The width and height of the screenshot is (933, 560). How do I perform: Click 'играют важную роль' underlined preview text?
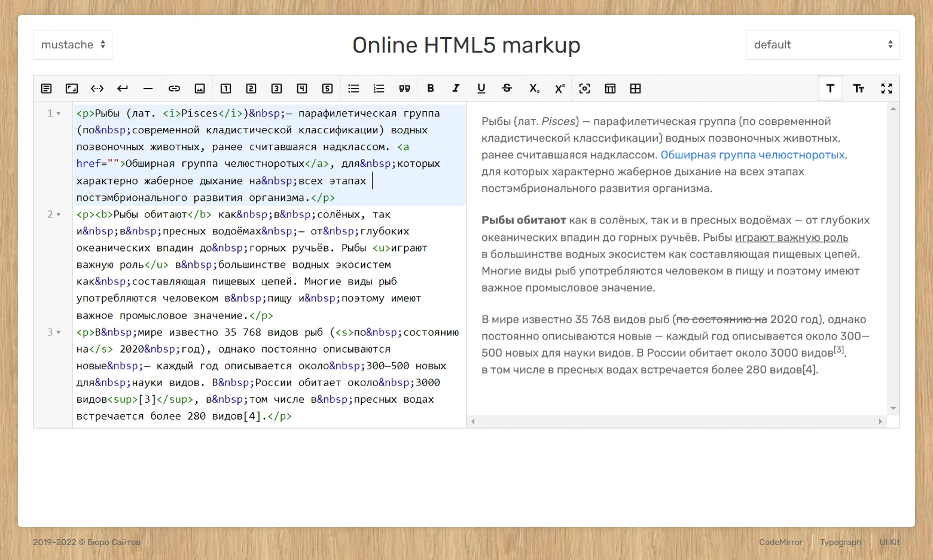(x=791, y=237)
